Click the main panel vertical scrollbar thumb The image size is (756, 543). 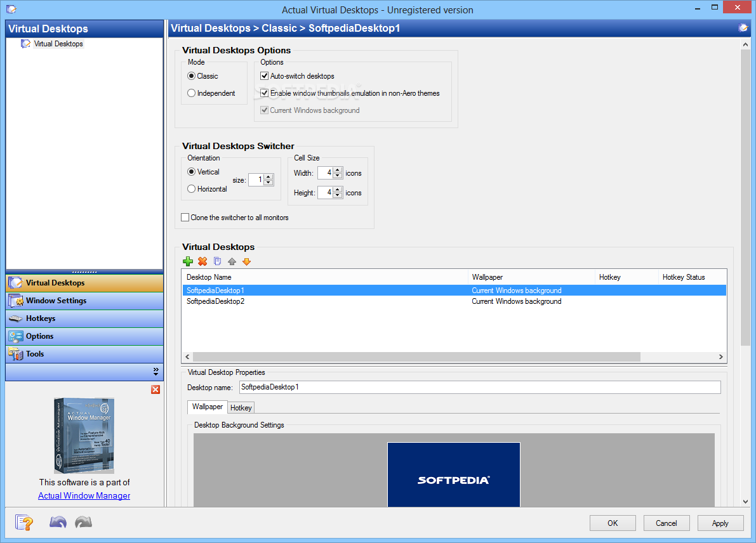tap(745, 197)
